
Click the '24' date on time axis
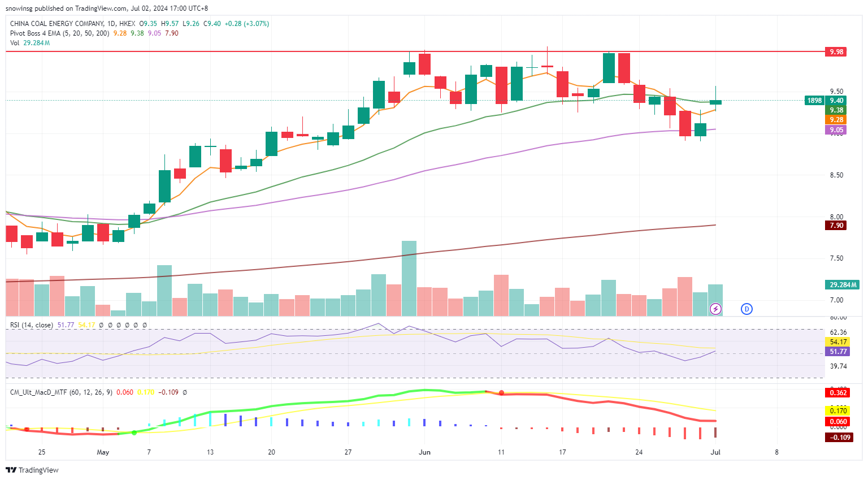(639, 452)
